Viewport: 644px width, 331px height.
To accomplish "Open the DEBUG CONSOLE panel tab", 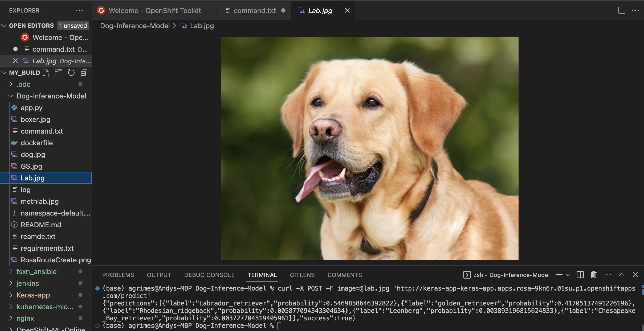I will pyautogui.click(x=209, y=275).
